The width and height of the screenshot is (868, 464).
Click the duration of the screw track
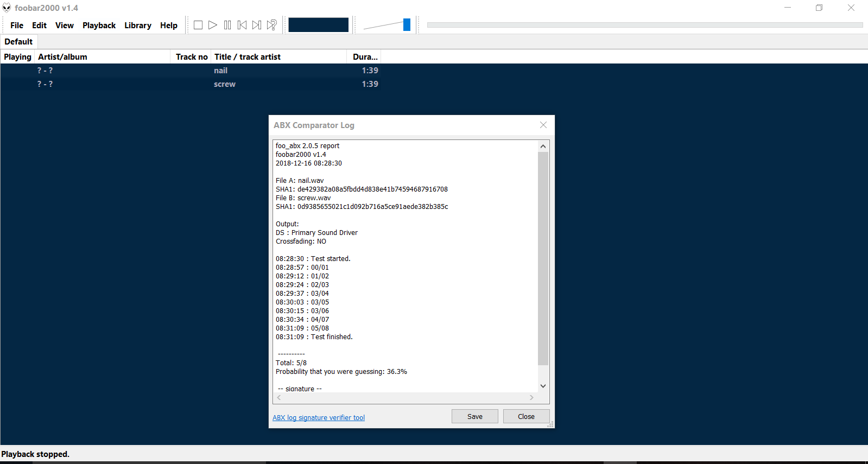coord(370,84)
